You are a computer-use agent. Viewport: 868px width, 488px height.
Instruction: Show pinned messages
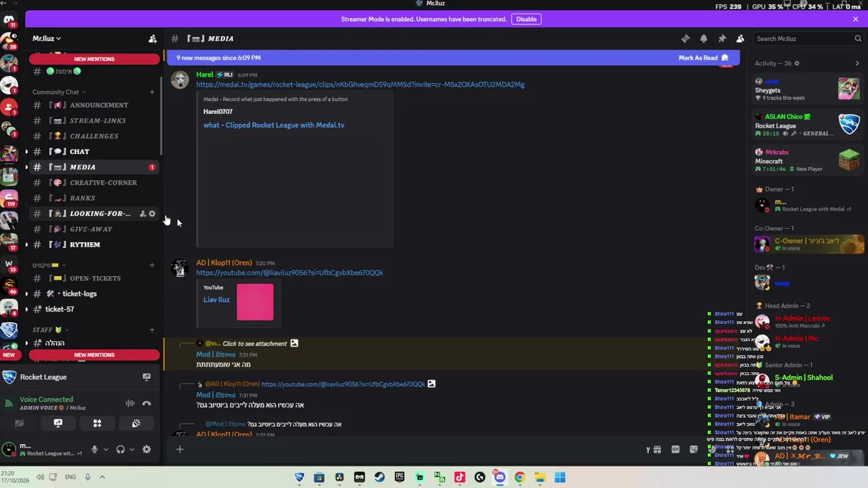coord(722,39)
